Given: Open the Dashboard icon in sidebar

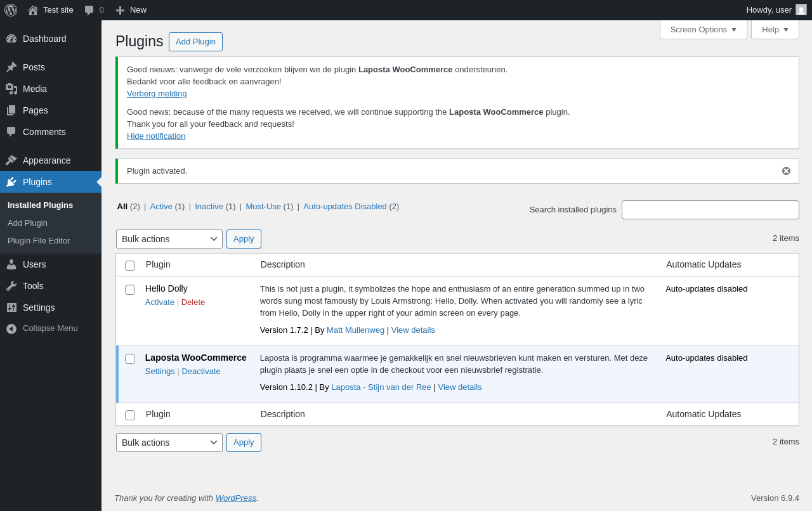Looking at the screenshot, I should [x=11, y=39].
